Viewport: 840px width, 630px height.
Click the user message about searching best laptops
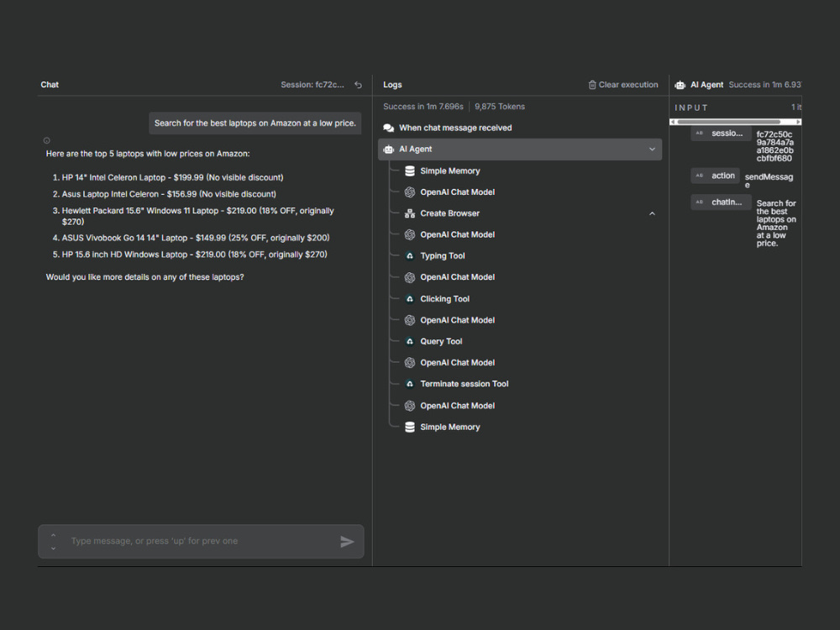(255, 123)
